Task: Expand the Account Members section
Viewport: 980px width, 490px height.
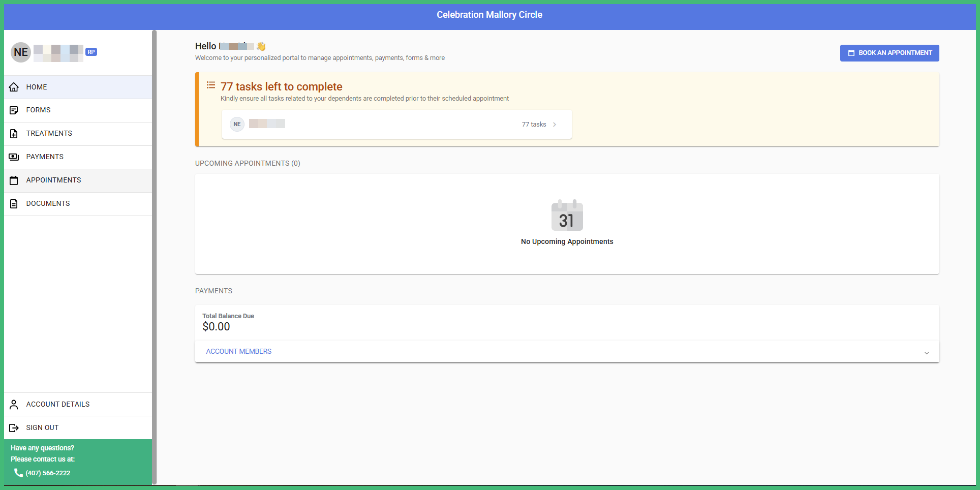Action: pyautogui.click(x=238, y=351)
